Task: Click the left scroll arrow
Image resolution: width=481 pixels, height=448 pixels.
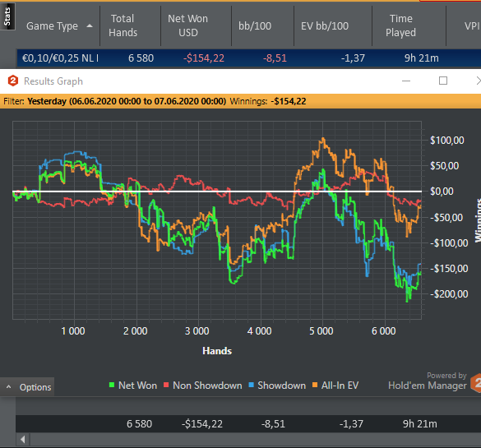Action: (23, 440)
